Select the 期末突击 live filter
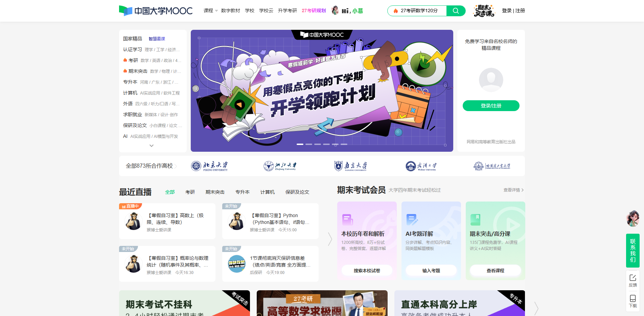 214,192
